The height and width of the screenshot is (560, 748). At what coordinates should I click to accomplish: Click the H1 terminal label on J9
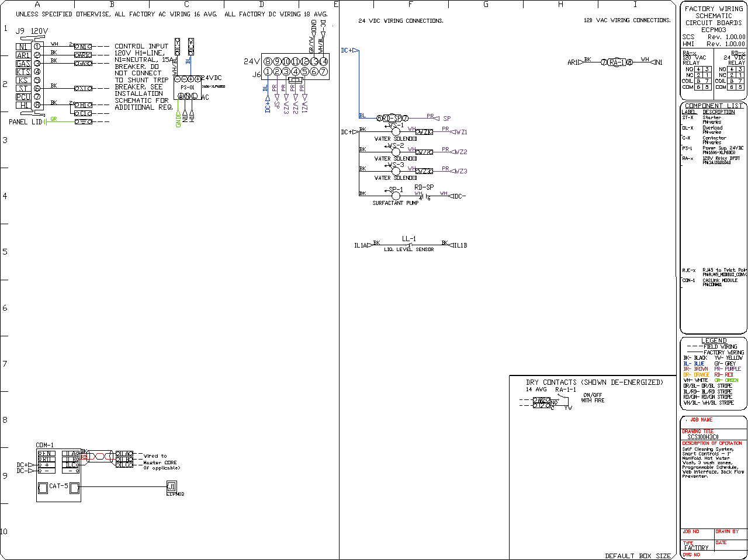23,105
